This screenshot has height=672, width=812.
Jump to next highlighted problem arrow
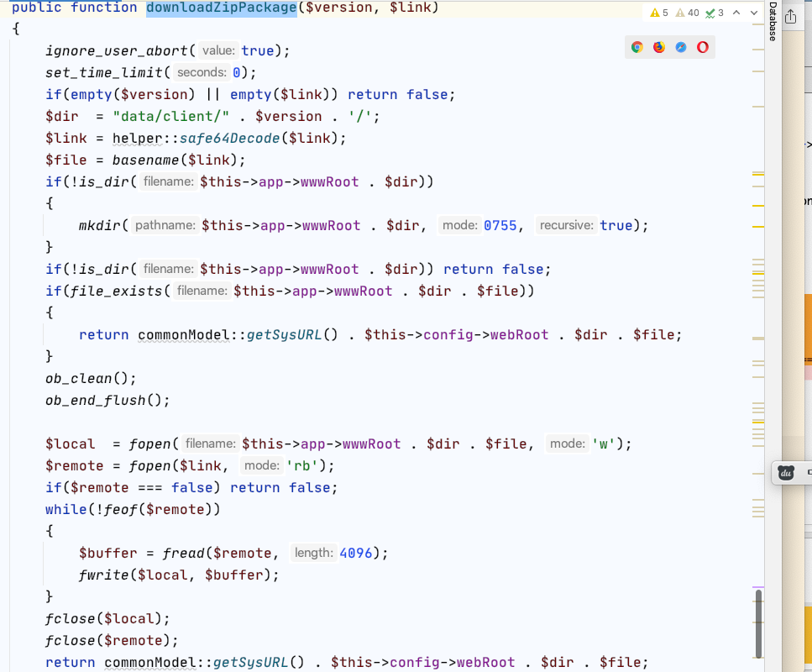pos(754,13)
